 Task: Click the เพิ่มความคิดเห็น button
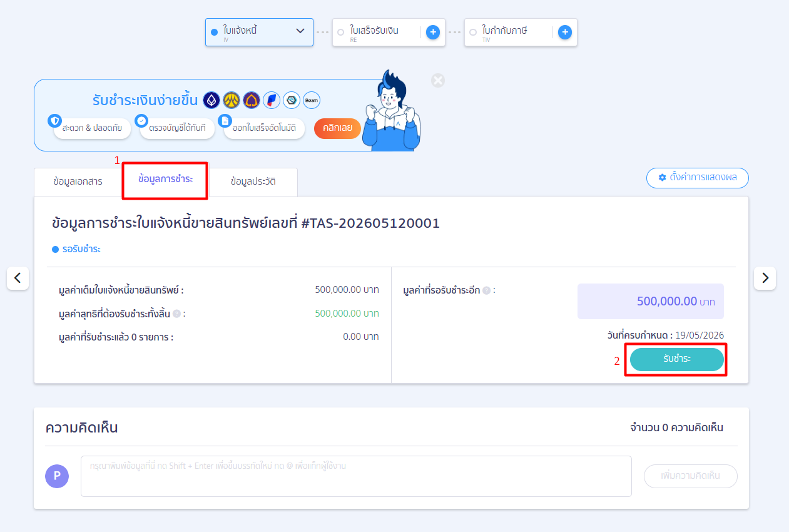[x=691, y=476]
